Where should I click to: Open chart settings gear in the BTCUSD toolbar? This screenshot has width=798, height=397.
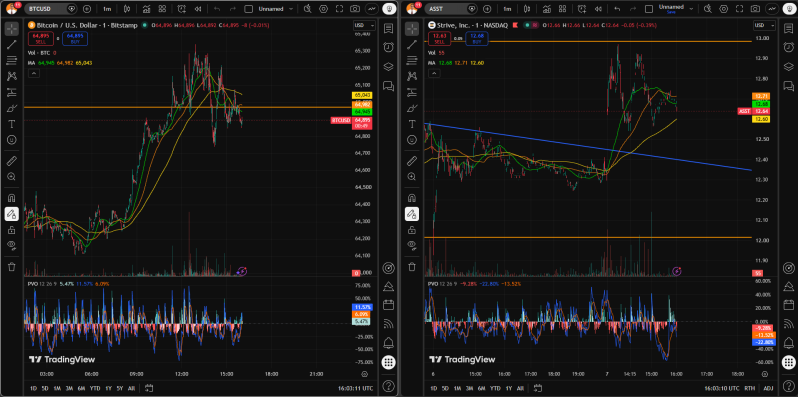click(323, 9)
